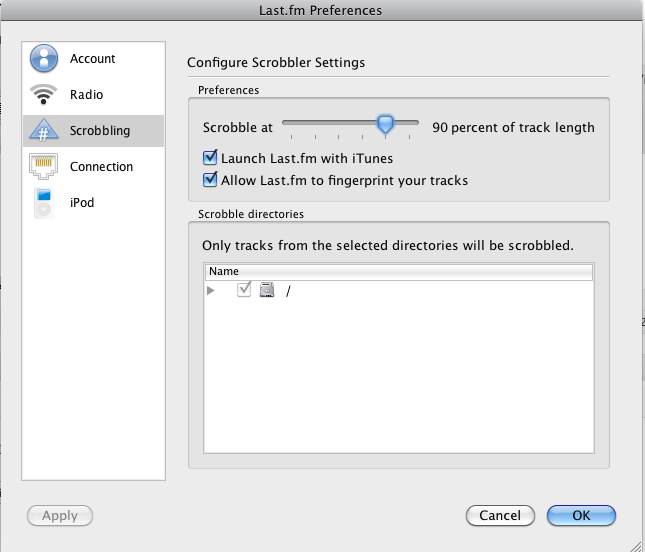Click the window resize grip corner
Image resolution: width=645 pixels, height=552 pixels.
[x=637, y=545]
